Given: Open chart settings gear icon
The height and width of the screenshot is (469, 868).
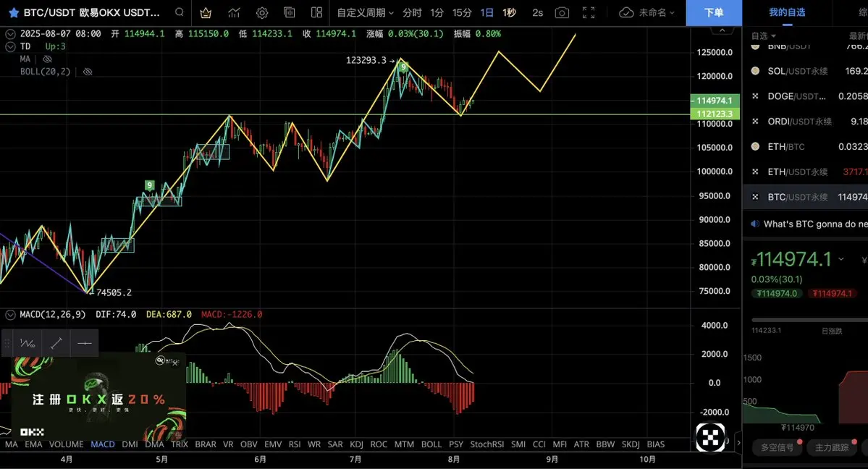Looking at the screenshot, I should tap(262, 13).
